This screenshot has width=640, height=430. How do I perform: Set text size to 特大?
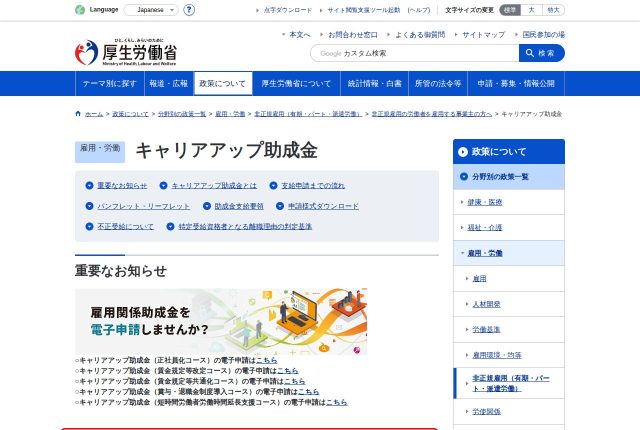click(553, 10)
